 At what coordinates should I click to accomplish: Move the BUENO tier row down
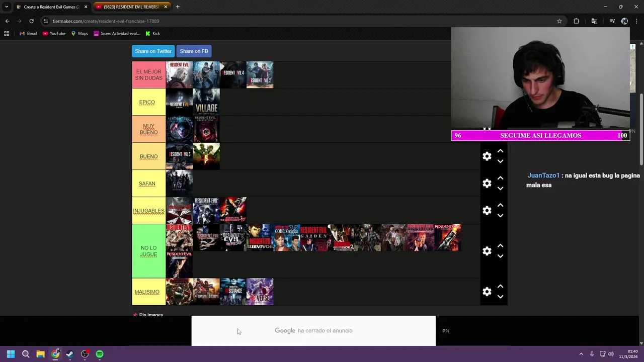click(x=500, y=161)
